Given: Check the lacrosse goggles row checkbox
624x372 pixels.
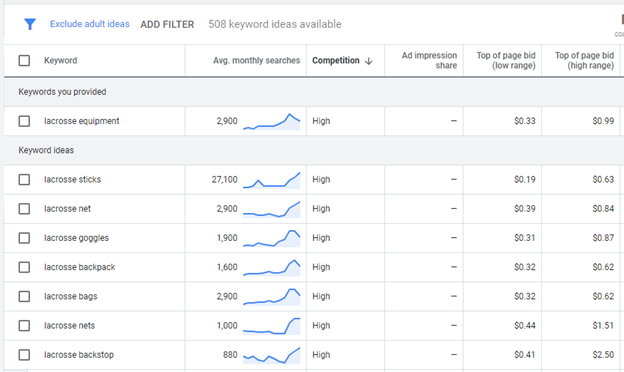Looking at the screenshot, I should tap(24, 238).
